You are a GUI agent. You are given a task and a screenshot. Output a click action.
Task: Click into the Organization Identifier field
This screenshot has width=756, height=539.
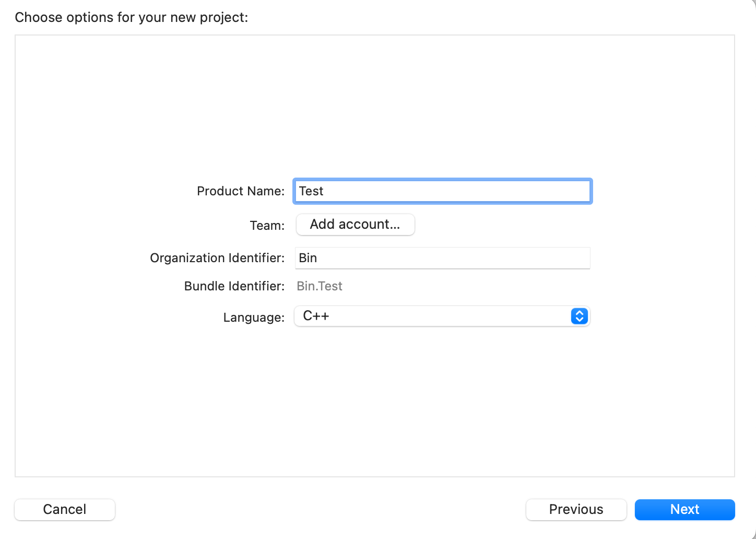[442, 258]
